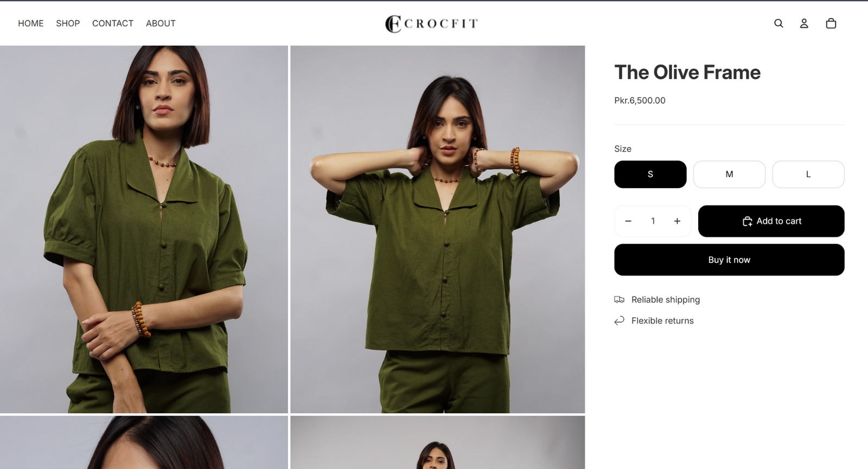868x469 pixels.
Task: Open the hands-behind-neck model photo
Action: coord(438,229)
